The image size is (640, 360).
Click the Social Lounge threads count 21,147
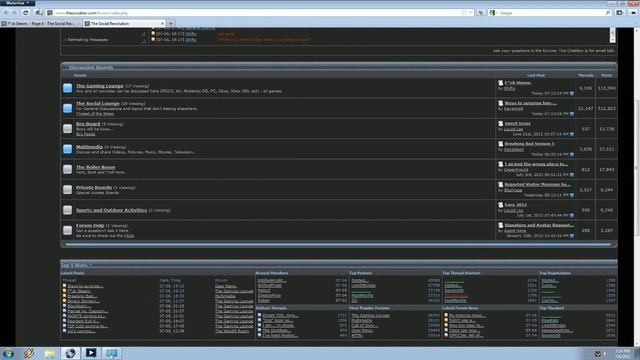coord(586,109)
